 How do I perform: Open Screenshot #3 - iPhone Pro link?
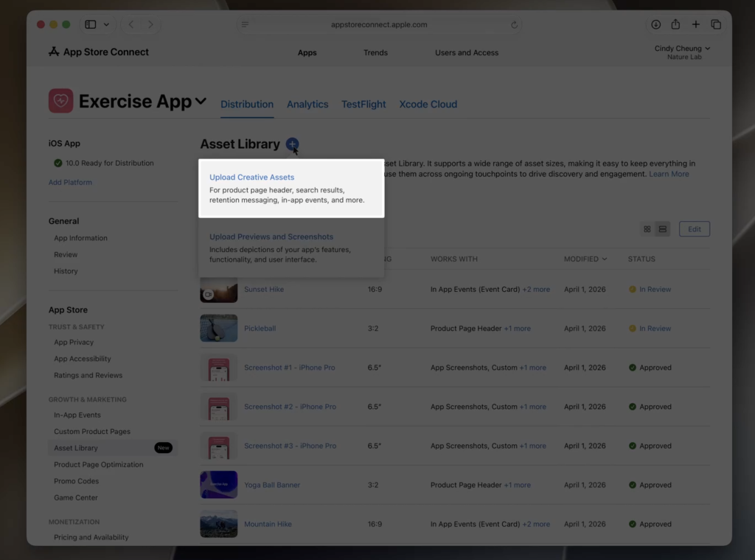[290, 446]
